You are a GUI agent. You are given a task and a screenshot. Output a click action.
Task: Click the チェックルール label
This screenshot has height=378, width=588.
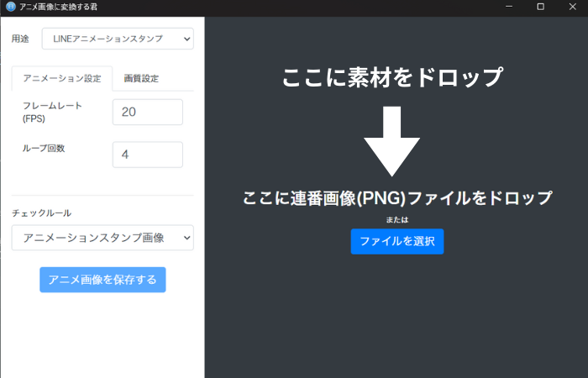(42, 213)
